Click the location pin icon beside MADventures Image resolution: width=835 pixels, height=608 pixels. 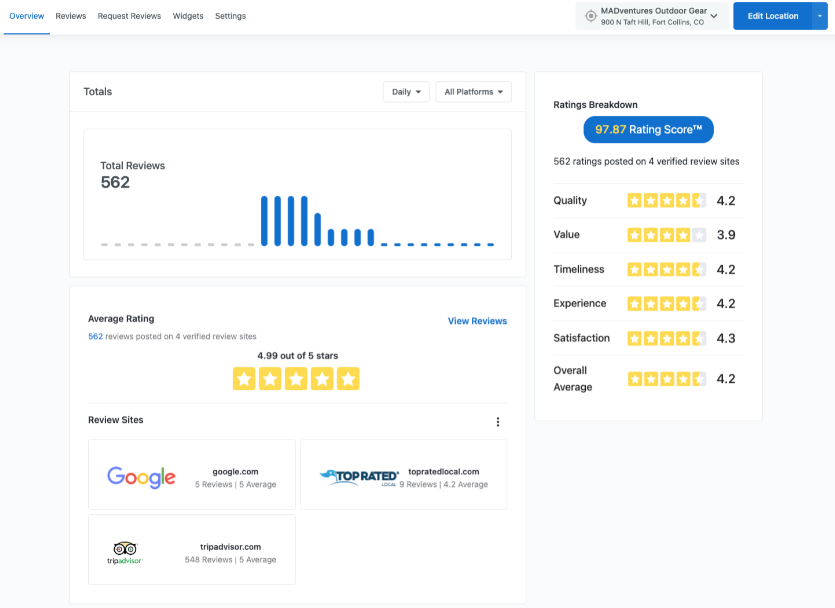coord(590,16)
